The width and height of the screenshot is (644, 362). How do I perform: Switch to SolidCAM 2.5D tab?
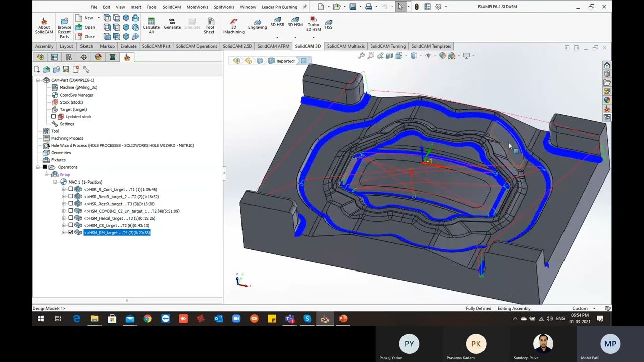pyautogui.click(x=237, y=46)
